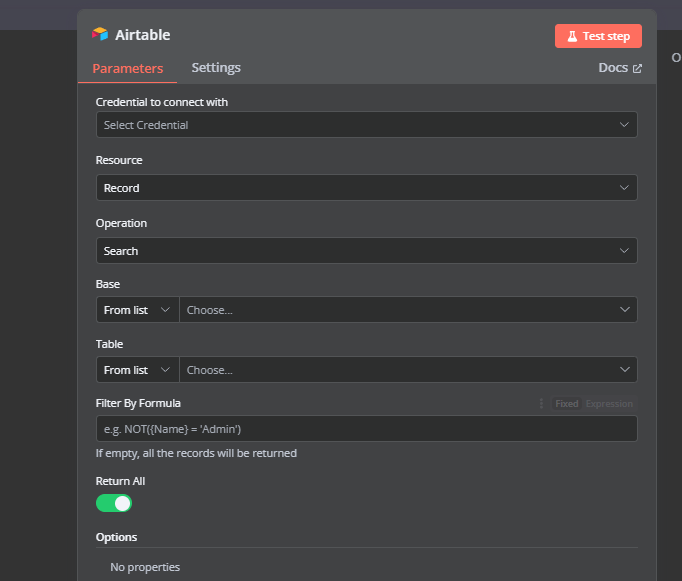
Task: Open the Table 'From list' mode selector
Action: (x=137, y=370)
